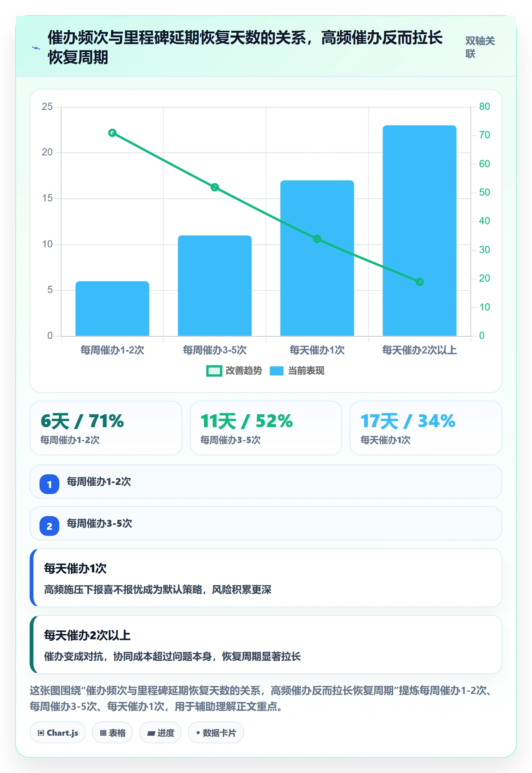This screenshot has height=773, width=532.
Task: Click the footer summary paragraph starting 这张图围绕
Action: click(262, 699)
